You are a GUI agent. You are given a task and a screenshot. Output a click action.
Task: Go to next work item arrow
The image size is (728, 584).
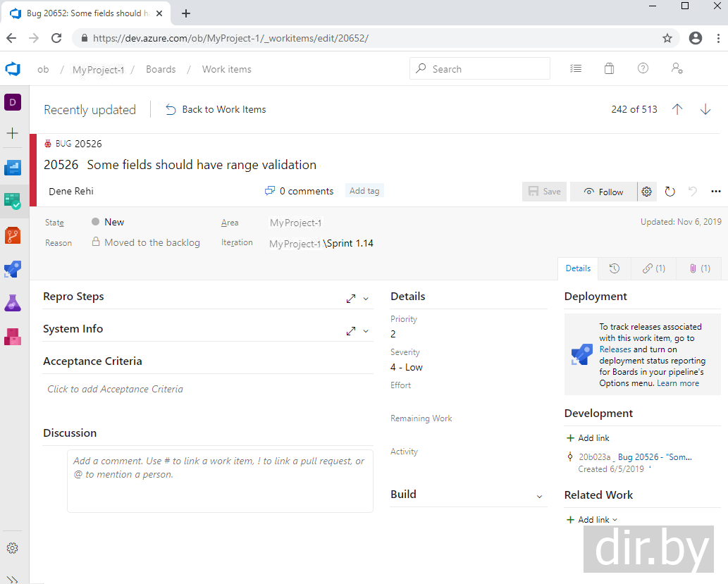[x=705, y=109]
